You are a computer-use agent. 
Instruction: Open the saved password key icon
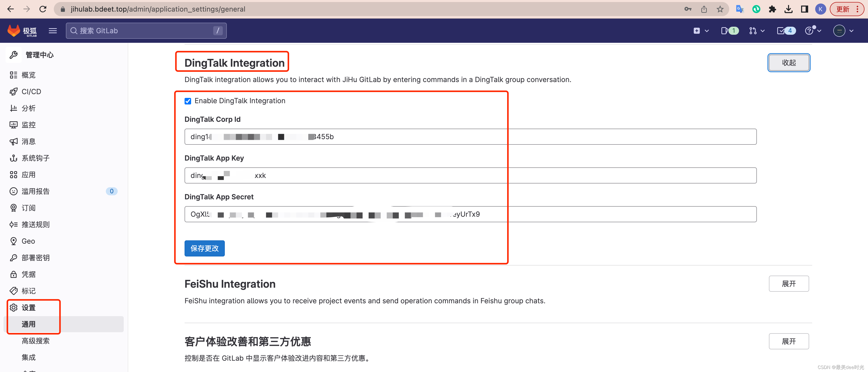688,9
